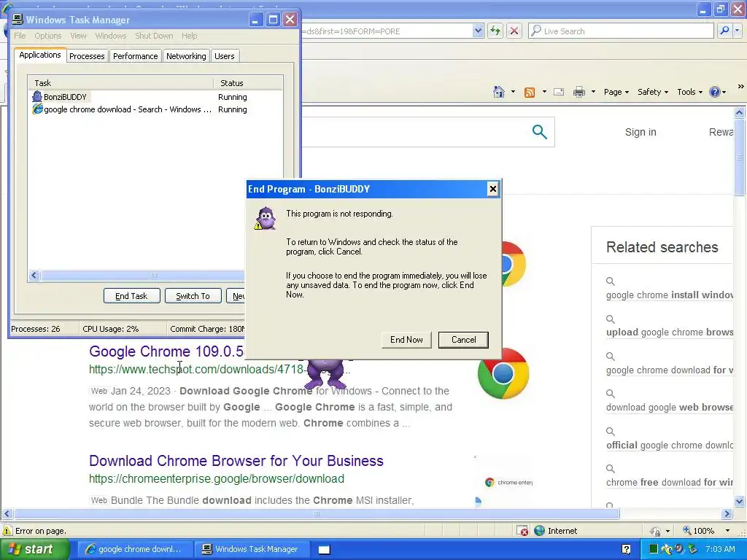Image resolution: width=747 pixels, height=560 pixels.
Task: Click the Task column header
Action: tap(120, 83)
